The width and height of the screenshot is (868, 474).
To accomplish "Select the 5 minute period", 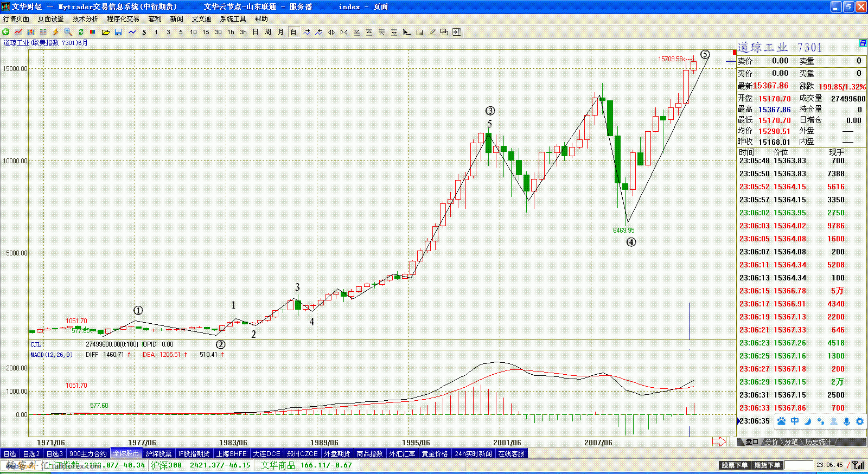I will [181, 32].
